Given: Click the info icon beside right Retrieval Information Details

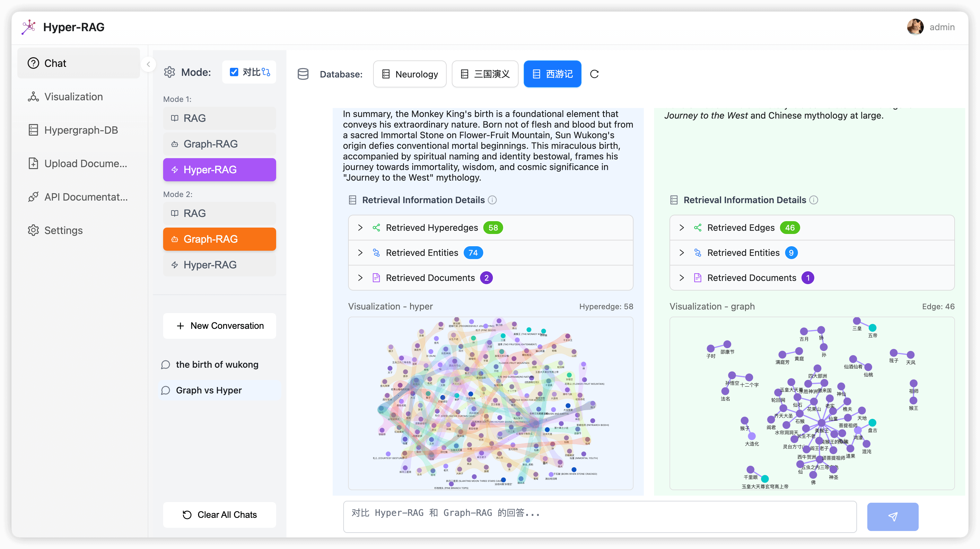Looking at the screenshot, I should tap(814, 200).
